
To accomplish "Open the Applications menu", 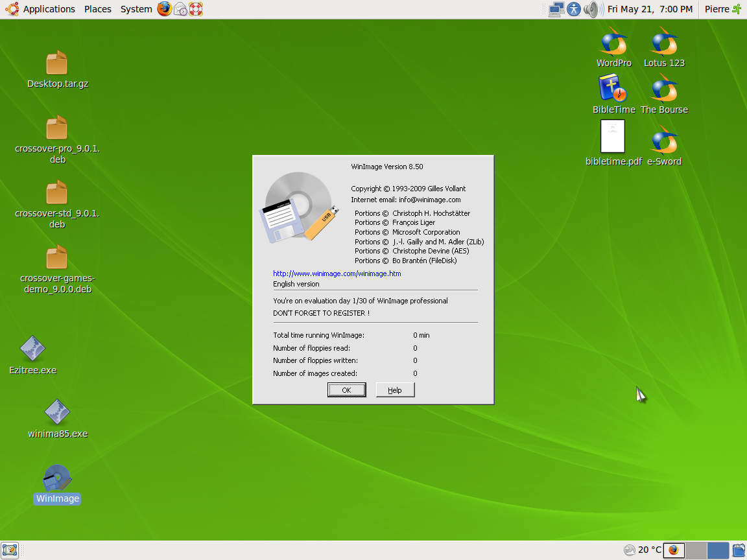I will [x=49, y=9].
